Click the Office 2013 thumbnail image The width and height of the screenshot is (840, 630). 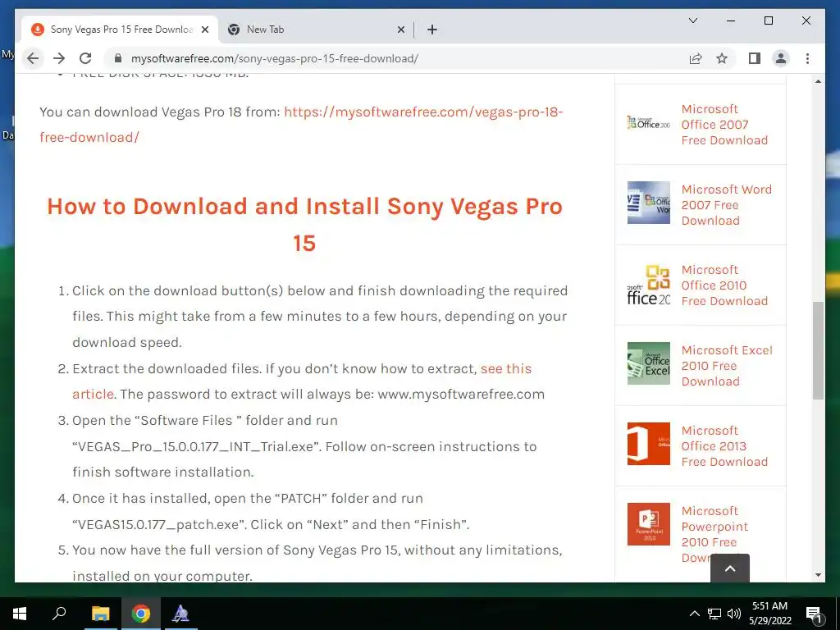tap(649, 444)
